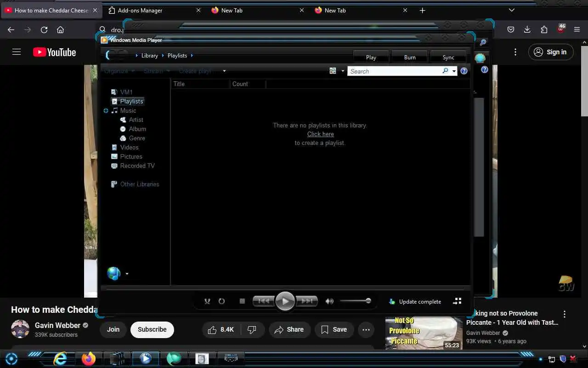
Task: Click the Save to Pocket icon
Action: point(511,29)
